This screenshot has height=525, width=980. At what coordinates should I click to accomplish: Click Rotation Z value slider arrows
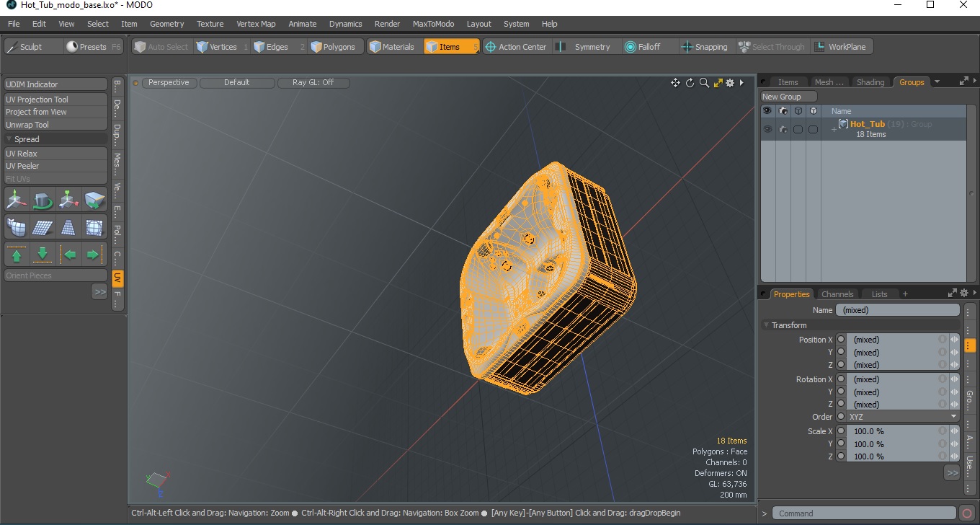954,405
